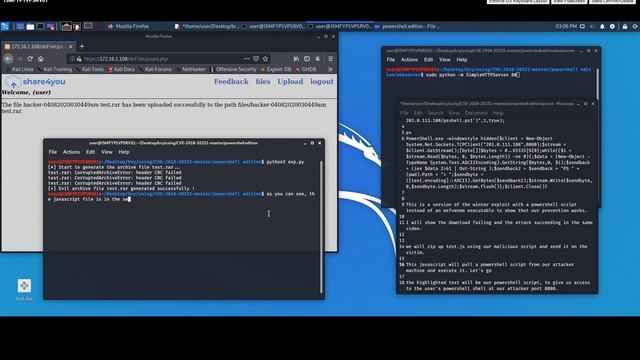The height and width of the screenshot is (360, 640).
Task: Click the power manager tray icon
Action: click(612, 27)
